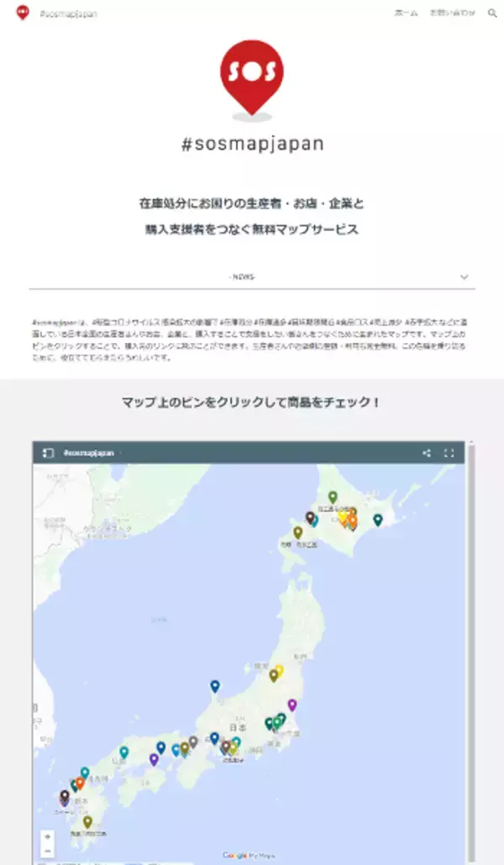
Task: Open the お問い合わせ menu item
Action: coord(452,13)
